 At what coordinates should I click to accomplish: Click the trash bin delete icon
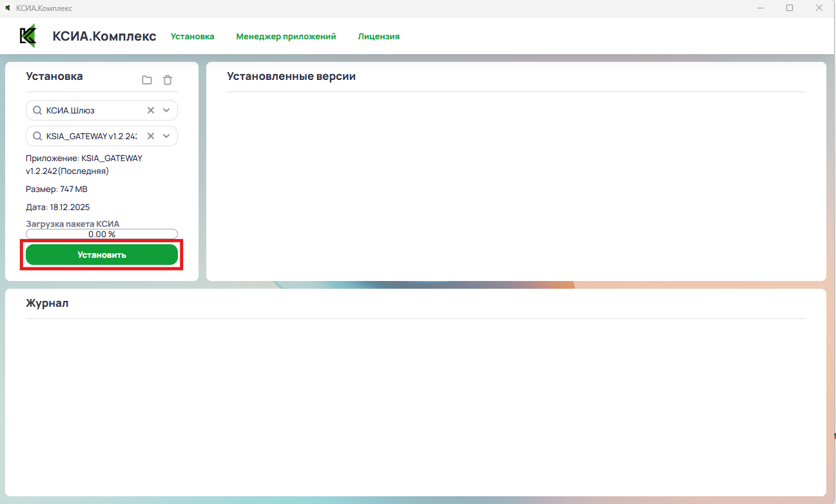coord(168,80)
